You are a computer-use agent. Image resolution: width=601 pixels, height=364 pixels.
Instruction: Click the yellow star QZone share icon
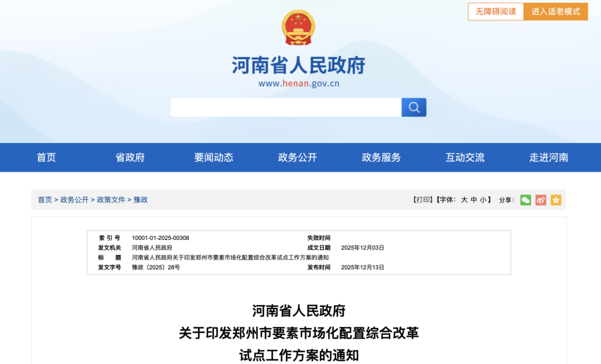(555, 200)
